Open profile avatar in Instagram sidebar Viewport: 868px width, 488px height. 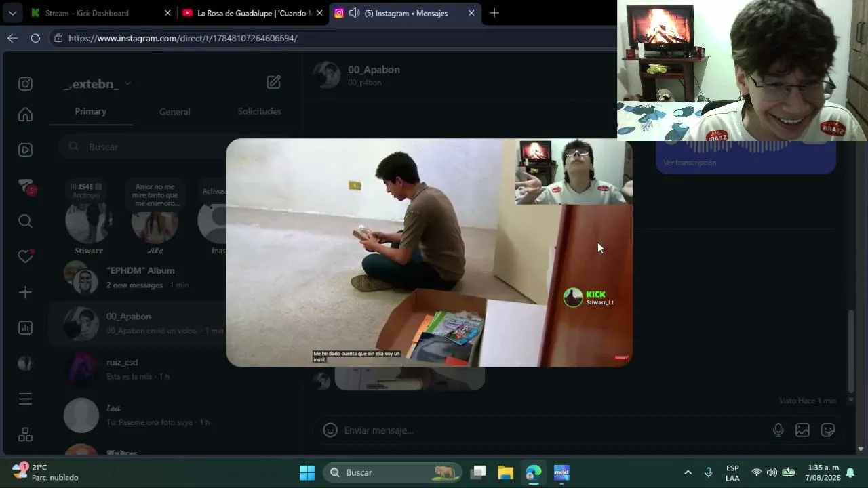point(25,363)
